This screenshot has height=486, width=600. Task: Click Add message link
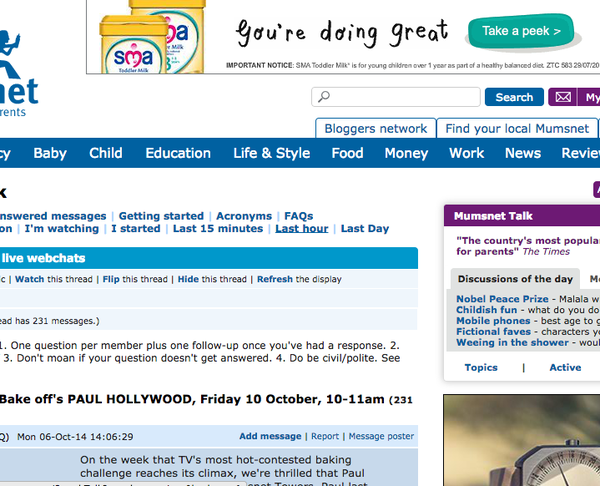(270, 436)
